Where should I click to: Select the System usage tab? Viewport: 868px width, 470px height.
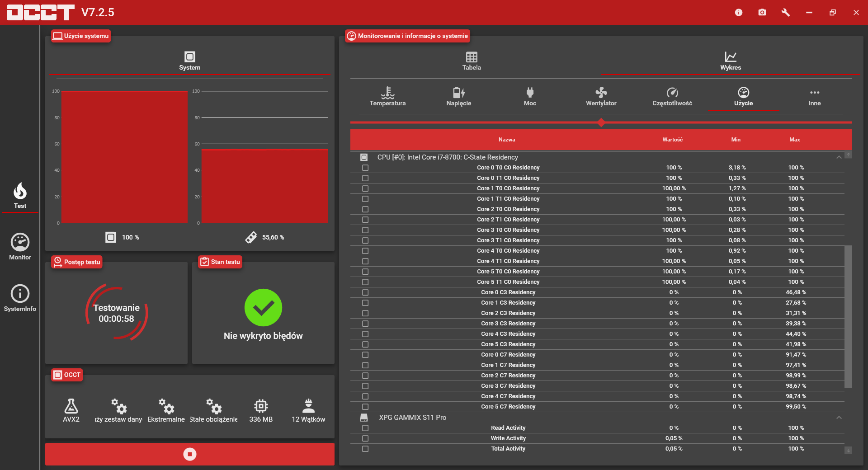click(x=190, y=61)
